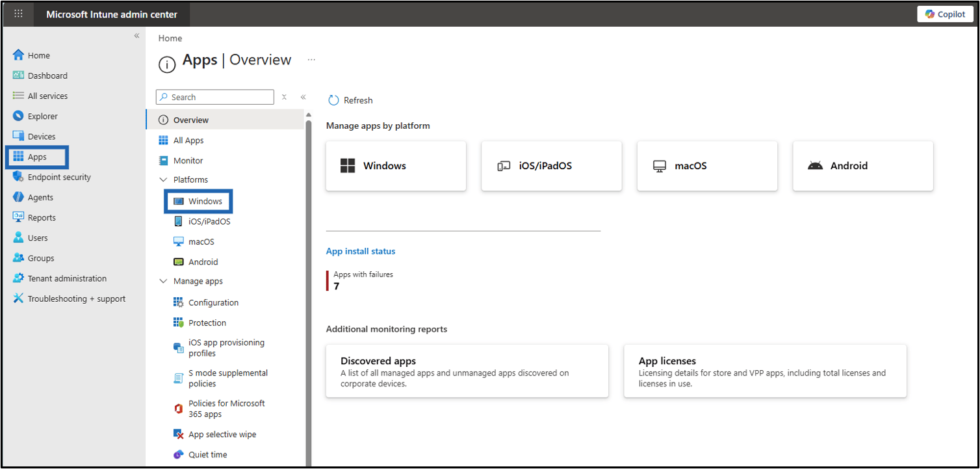Click the Windows platform card
Viewport: 980px width, 469px height.
coord(396,166)
